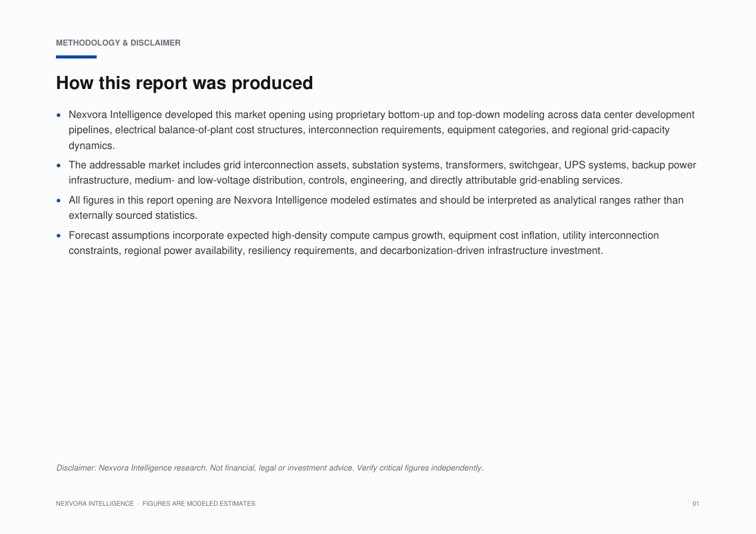Click the 'Forecast assumptions incorporate' paragraph

tap(364, 243)
